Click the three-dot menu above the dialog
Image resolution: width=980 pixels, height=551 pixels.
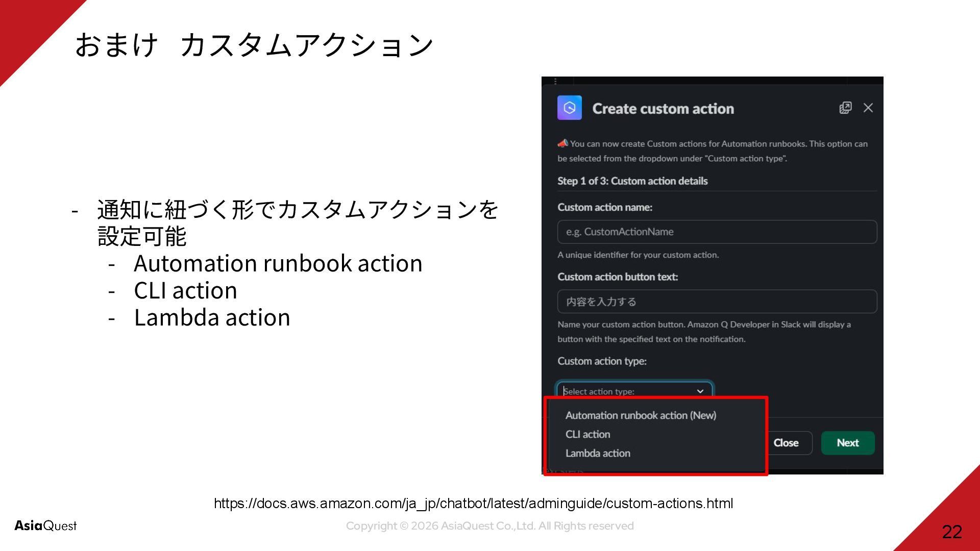coord(555,81)
